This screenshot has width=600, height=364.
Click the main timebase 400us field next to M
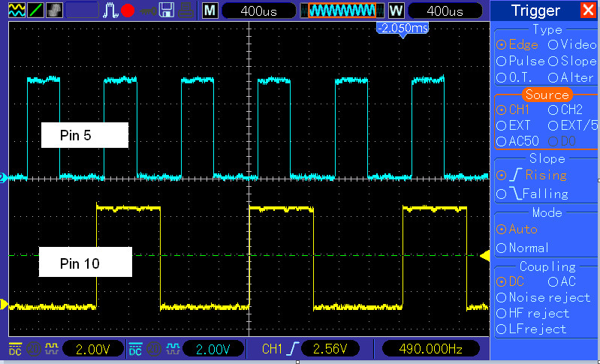(258, 11)
